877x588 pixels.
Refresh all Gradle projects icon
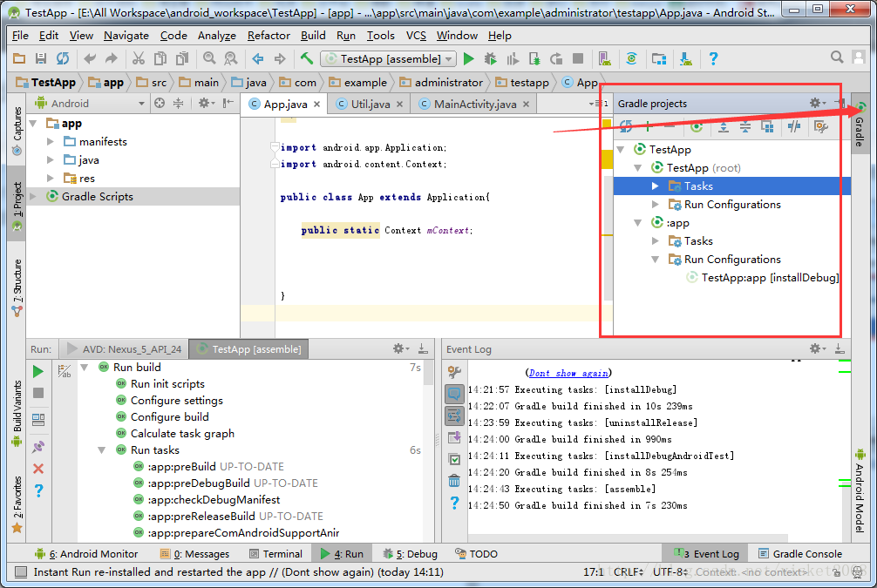(x=626, y=127)
